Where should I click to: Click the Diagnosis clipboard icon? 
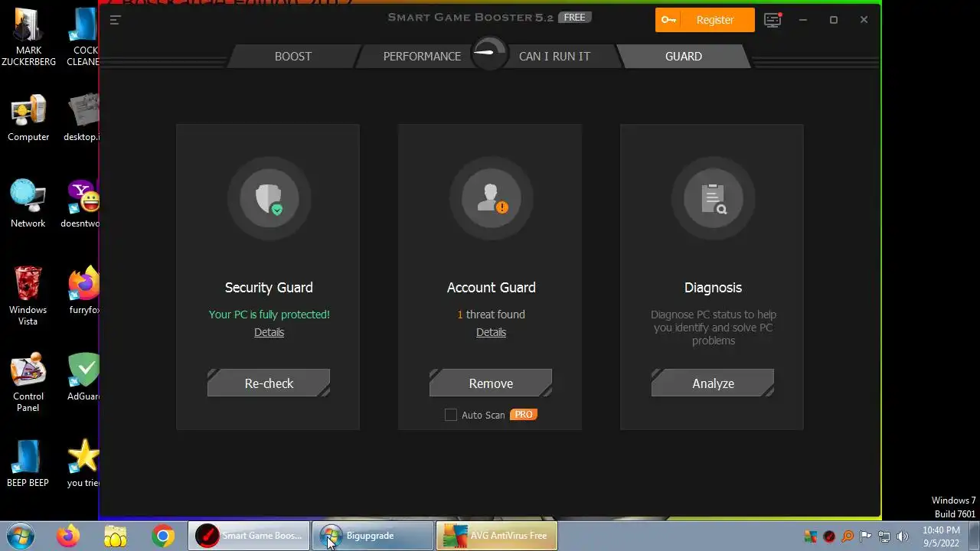[x=713, y=198]
